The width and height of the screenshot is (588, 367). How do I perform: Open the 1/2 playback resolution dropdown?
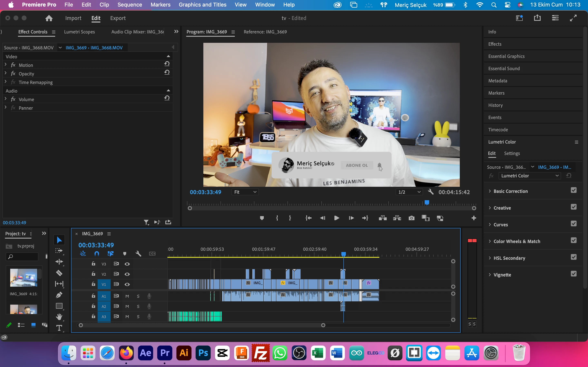(x=409, y=192)
